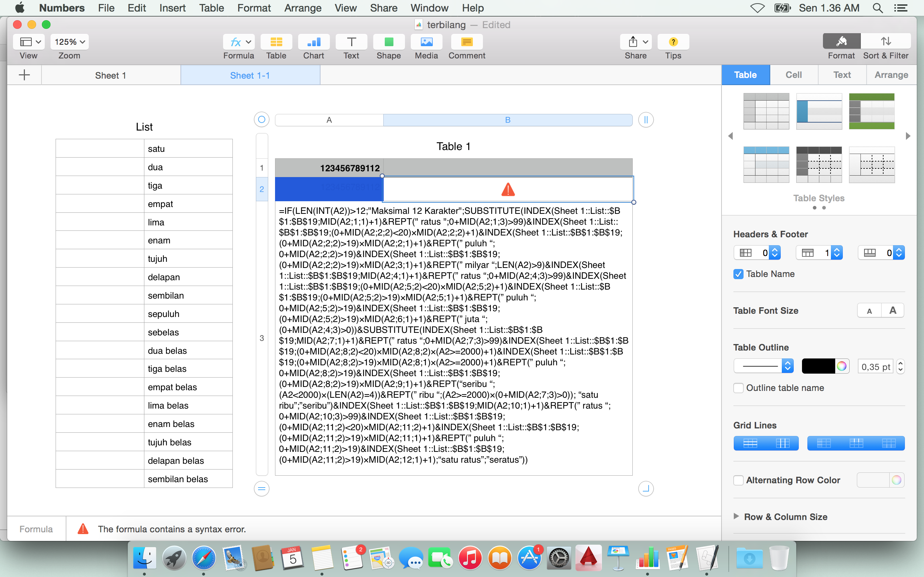
Task: Switch to the Sheet 1 tab
Action: point(110,75)
